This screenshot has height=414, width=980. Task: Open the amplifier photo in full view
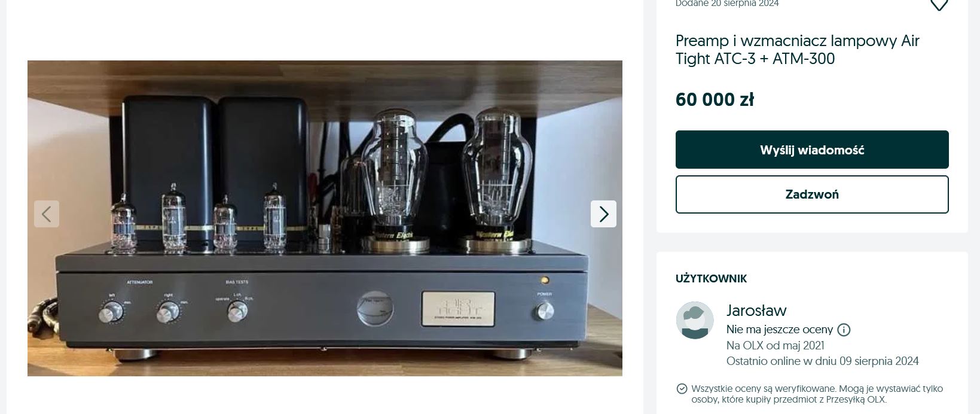tap(325, 218)
